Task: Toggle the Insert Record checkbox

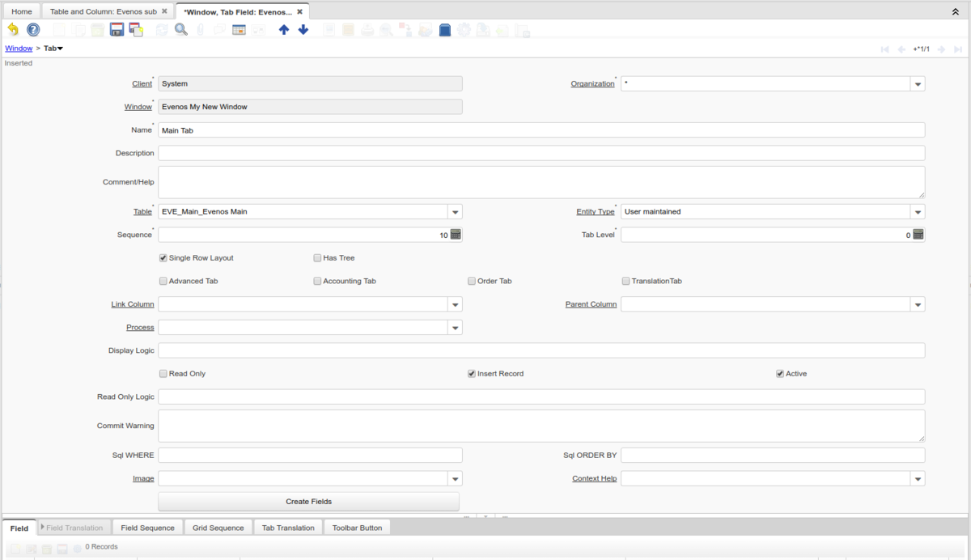Action: pos(472,374)
